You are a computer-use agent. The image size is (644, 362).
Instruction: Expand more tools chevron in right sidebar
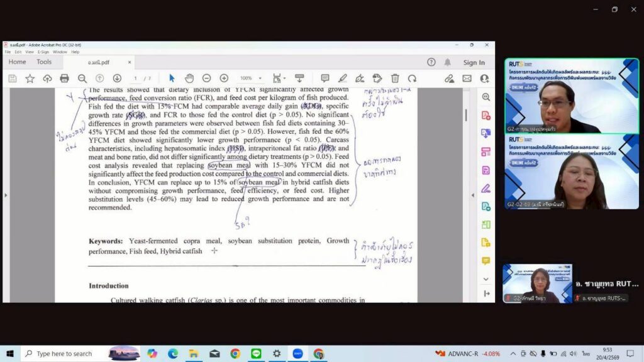(486, 279)
